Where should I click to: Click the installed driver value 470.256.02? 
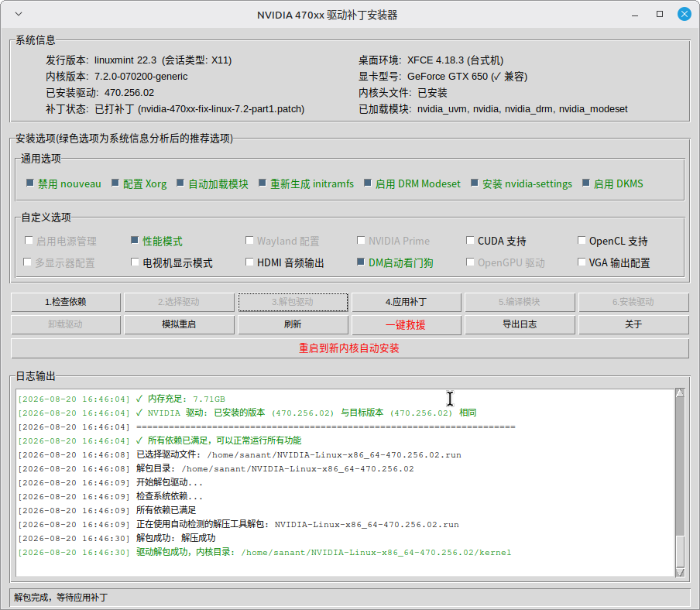tap(129, 93)
